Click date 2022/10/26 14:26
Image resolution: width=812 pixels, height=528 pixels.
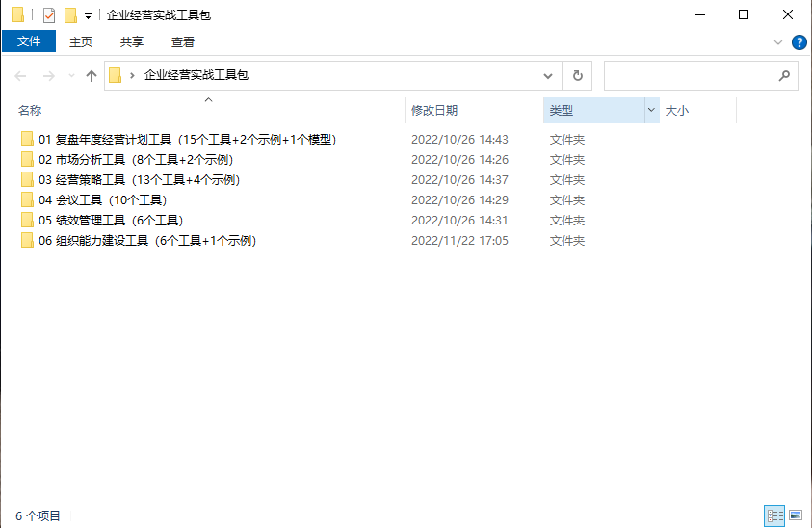459,160
